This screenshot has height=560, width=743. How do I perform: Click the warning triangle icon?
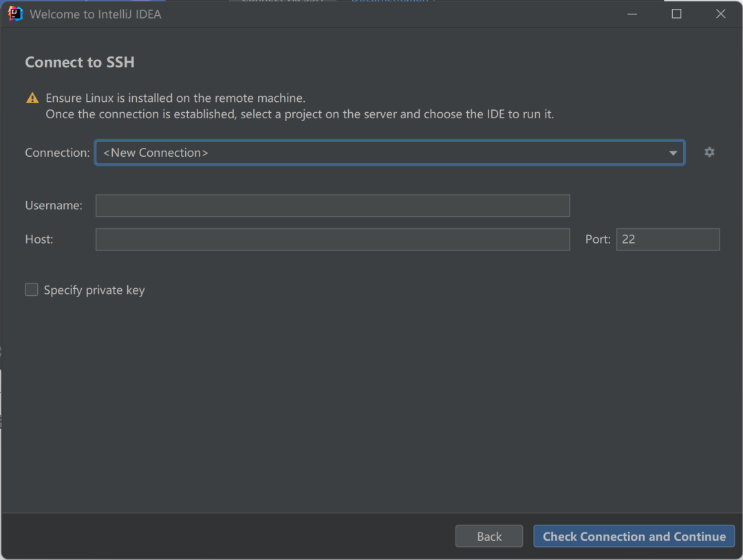click(x=32, y=98)
